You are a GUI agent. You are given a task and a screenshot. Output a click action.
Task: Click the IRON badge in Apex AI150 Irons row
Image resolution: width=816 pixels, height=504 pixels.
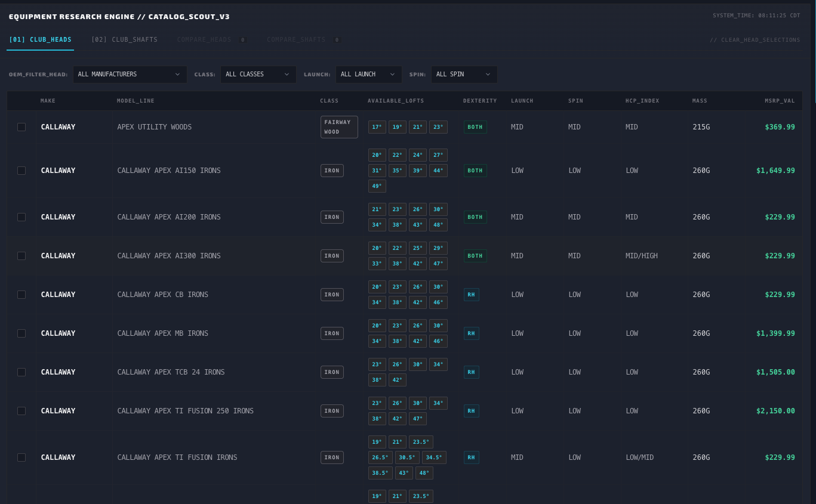(332, 171)
